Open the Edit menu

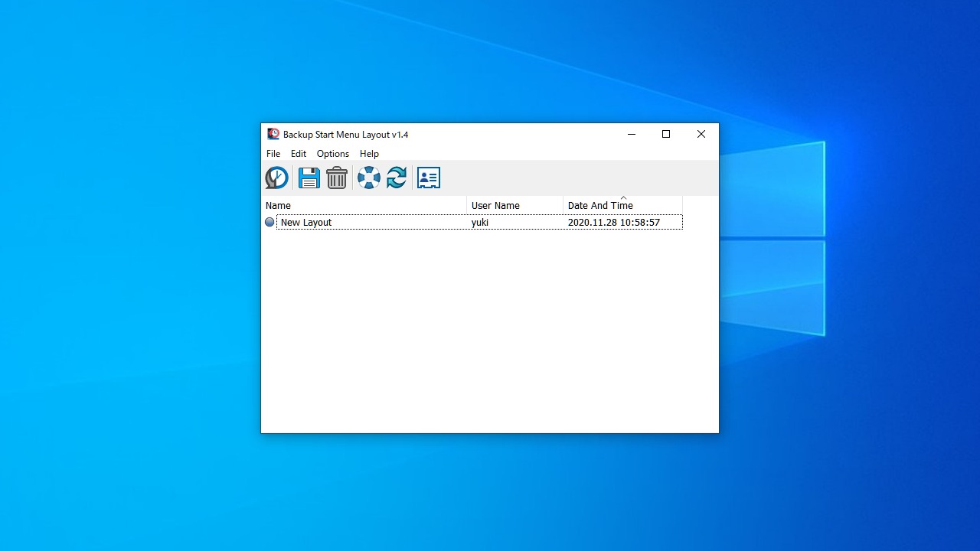tap(299, 154)
